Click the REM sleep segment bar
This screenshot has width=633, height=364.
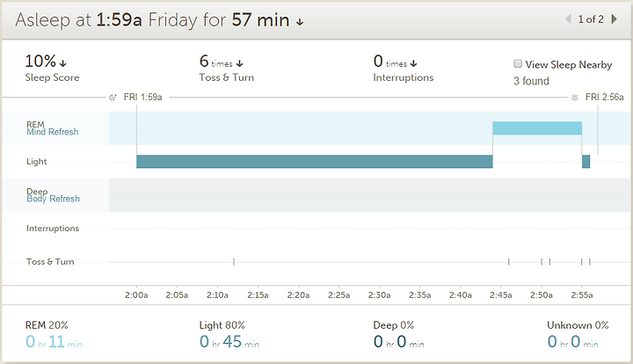536,128
